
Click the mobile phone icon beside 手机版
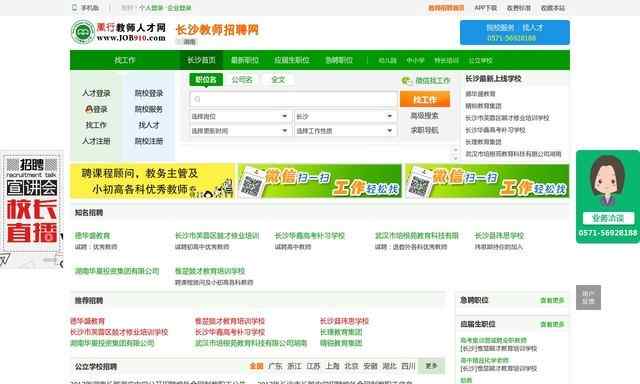click(x=74, y=8)
